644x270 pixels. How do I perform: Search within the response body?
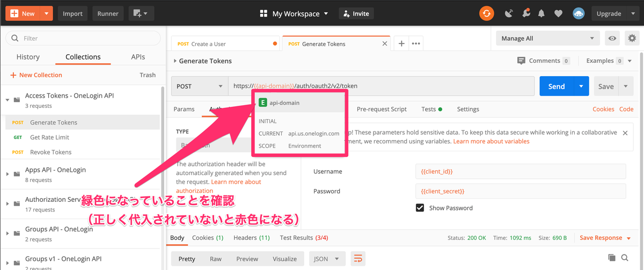point(625,258)
